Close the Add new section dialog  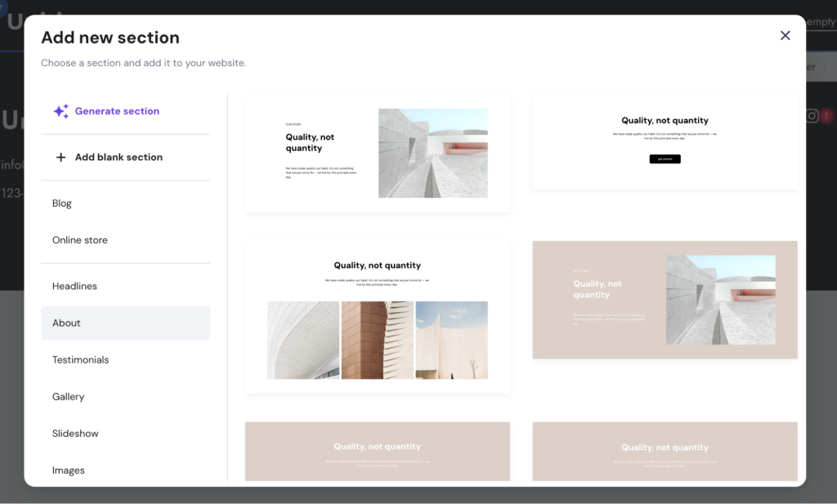pyautogui.click(x=785, y=35)
